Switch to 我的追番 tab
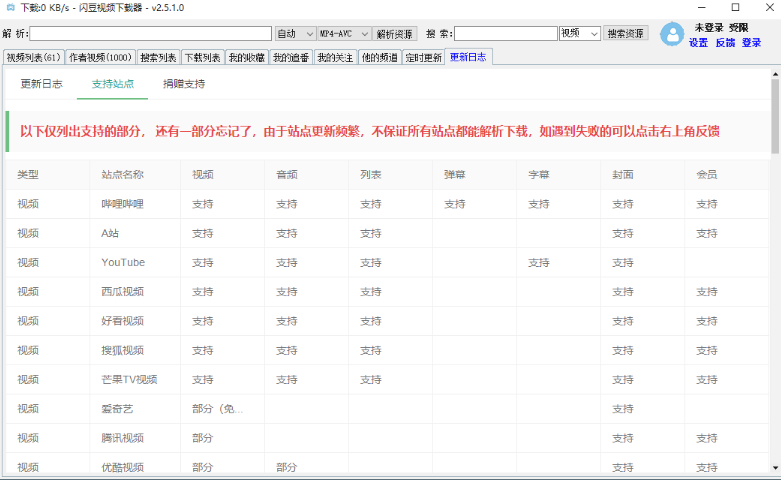This screenshot has width=781, height=485. point(291,58)
